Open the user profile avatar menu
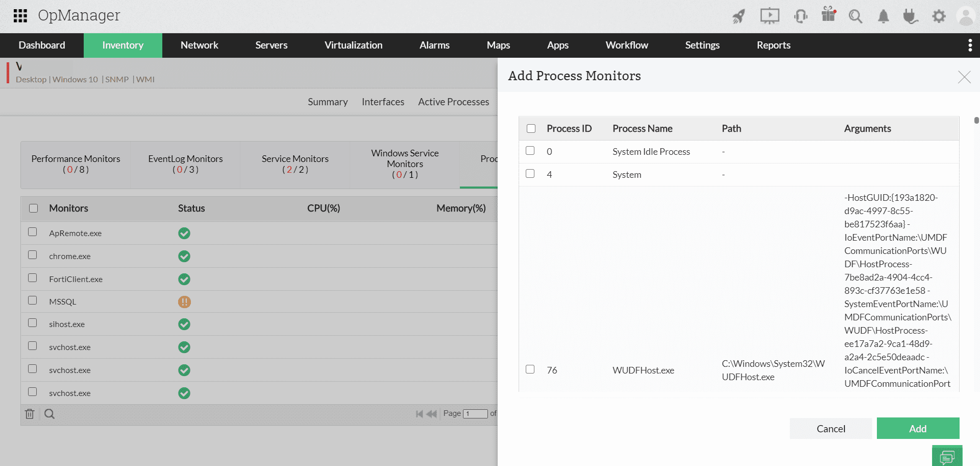This screenshot has width=980, height=466. 966,16
